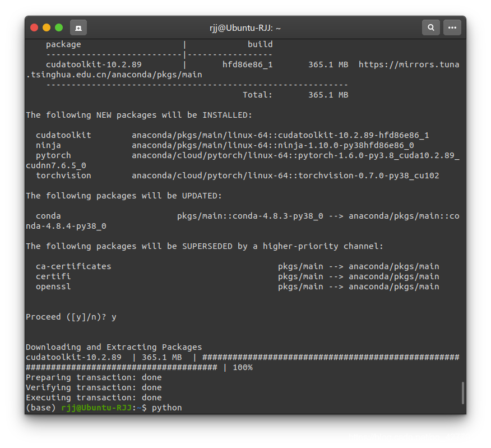491x448 pixels.
Task: Click the cudatoolkit package name in install list
Action: pyautogui.click(x=63, y=135)
